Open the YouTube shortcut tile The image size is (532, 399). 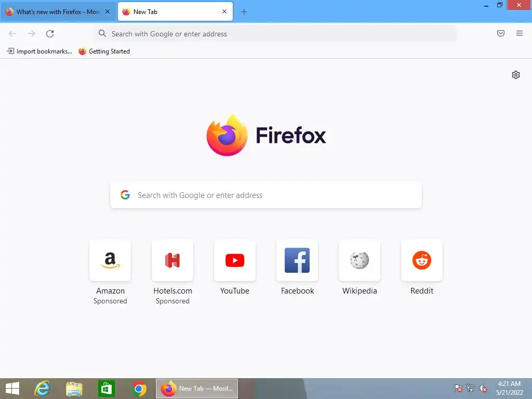coord(235,261)
